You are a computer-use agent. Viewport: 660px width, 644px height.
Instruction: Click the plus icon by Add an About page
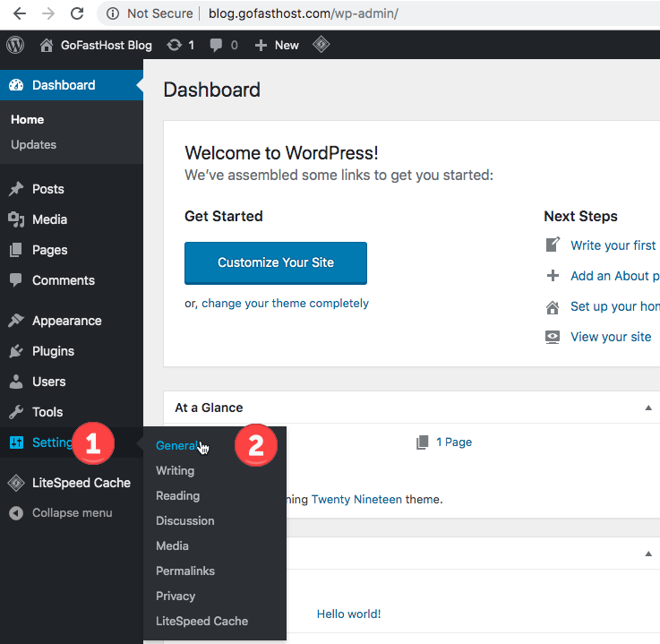553,276
